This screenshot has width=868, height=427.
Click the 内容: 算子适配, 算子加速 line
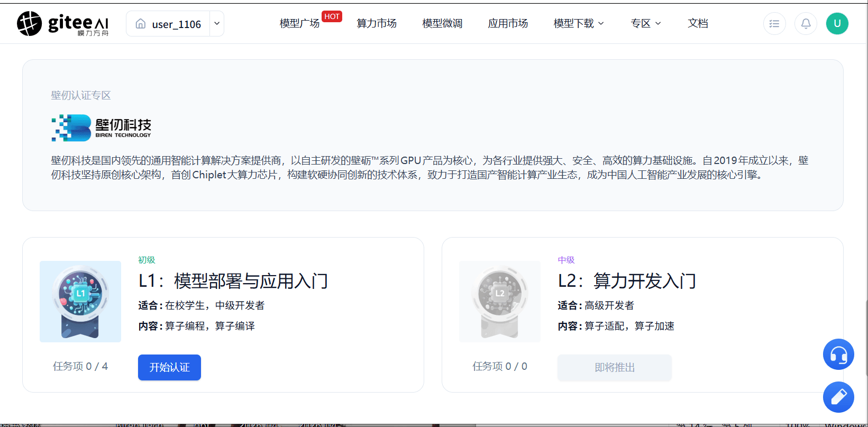coord(616,326)
